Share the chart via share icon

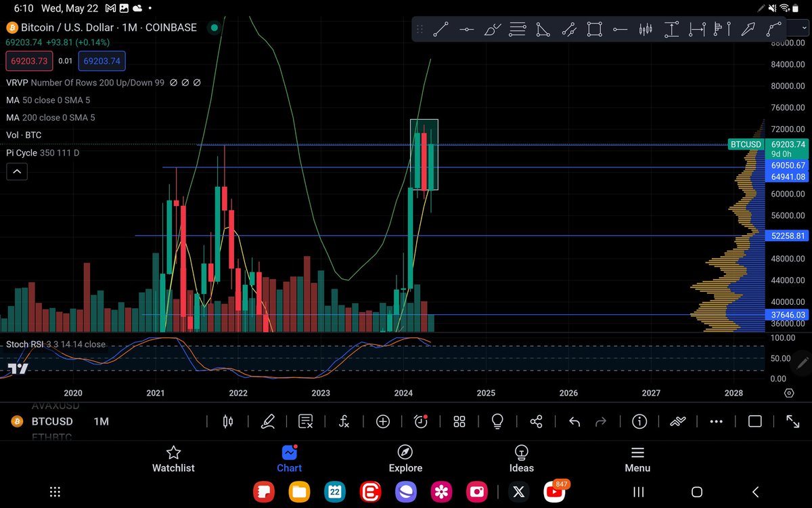pos(536,421)
